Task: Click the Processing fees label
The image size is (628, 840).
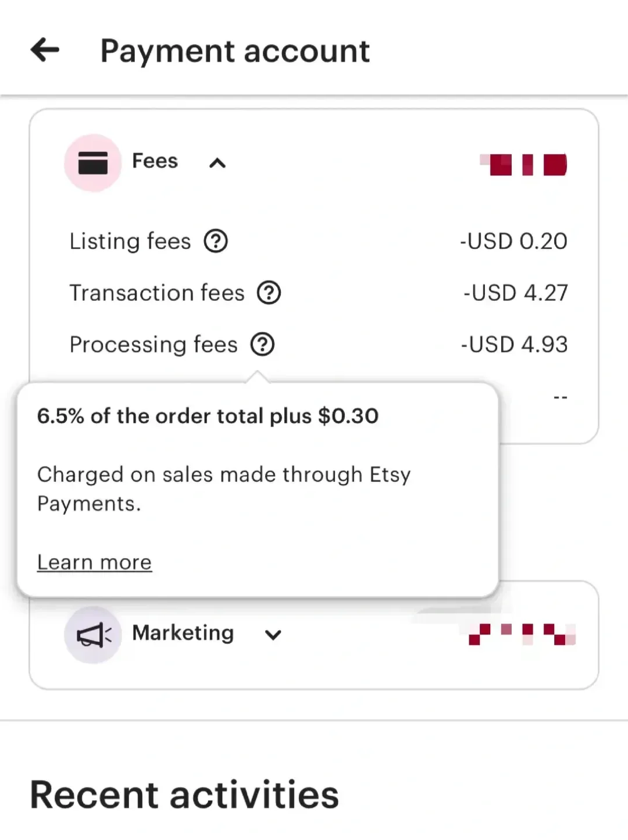Action: pos(154,345)
